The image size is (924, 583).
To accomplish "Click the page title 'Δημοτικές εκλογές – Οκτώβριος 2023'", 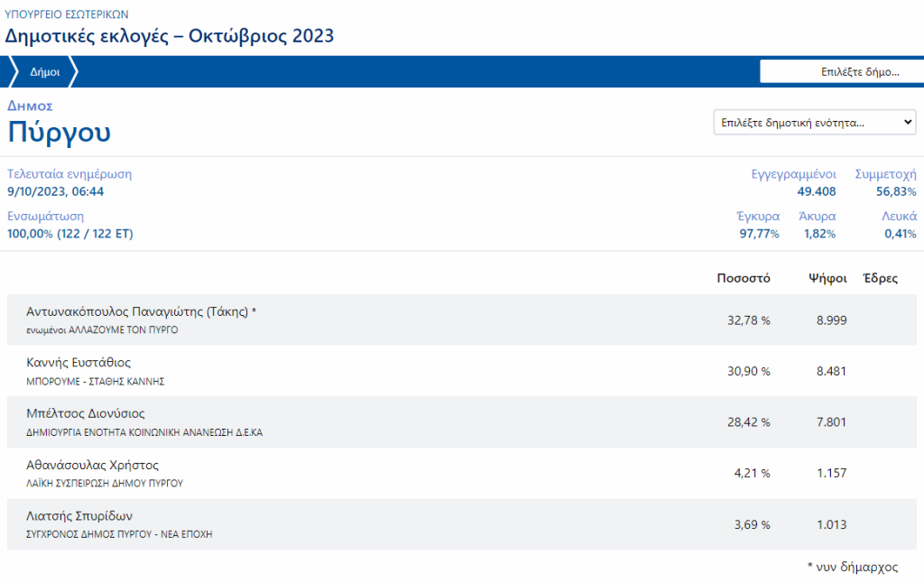I will (170, 36).
